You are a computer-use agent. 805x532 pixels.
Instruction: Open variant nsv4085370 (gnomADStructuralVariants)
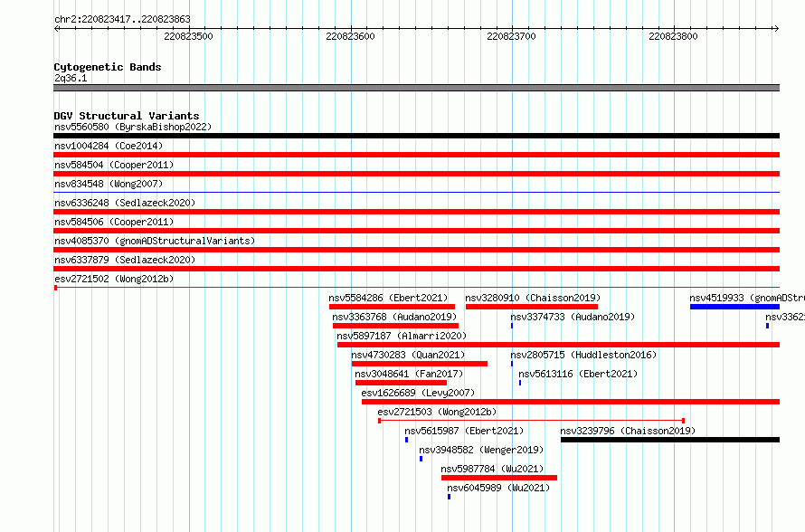coord(155,241)
